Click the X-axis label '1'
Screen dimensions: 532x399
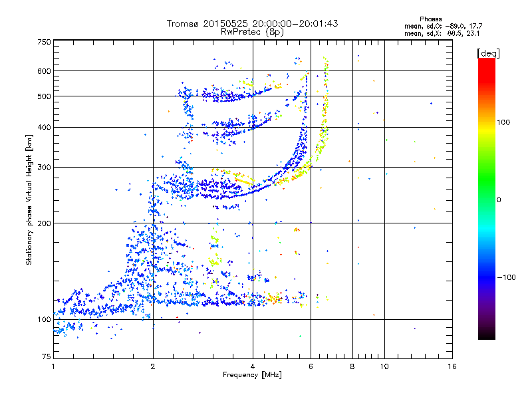click(53, 366)
